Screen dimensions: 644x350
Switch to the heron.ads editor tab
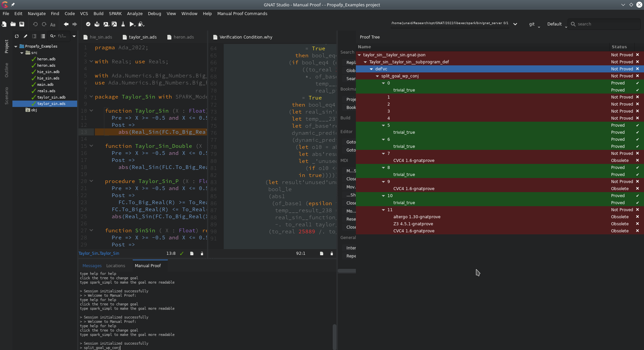[x=180, y=37]
